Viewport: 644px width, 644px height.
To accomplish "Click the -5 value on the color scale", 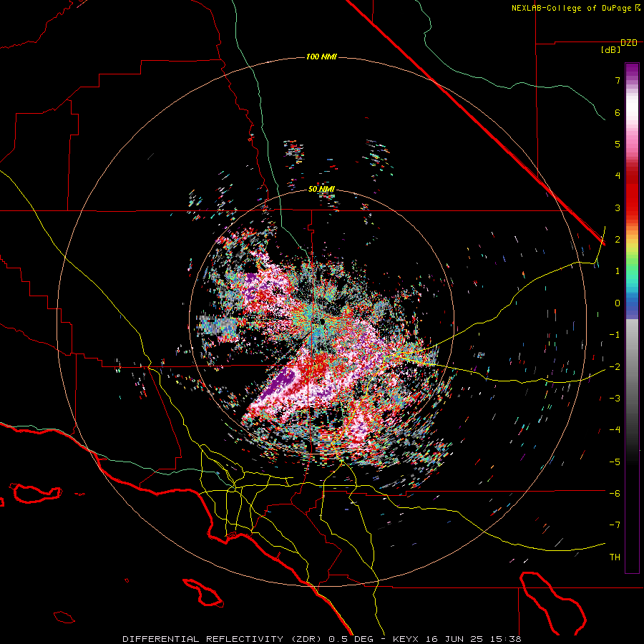I will click(615, 462).
